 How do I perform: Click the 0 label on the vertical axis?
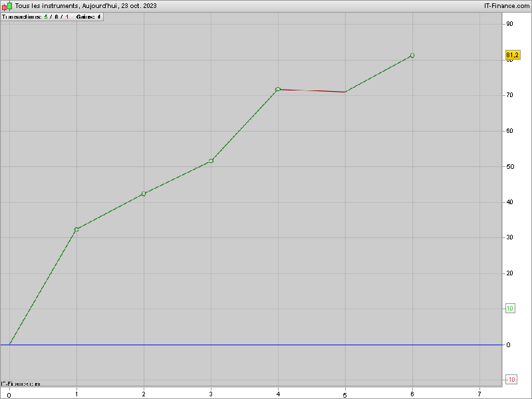(508, 344)
